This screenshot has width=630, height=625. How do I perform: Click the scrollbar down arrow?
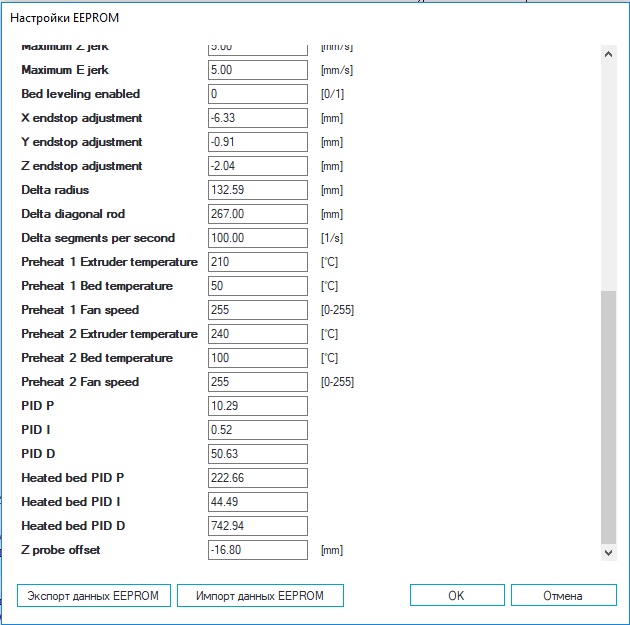click(x=608, y=553)
